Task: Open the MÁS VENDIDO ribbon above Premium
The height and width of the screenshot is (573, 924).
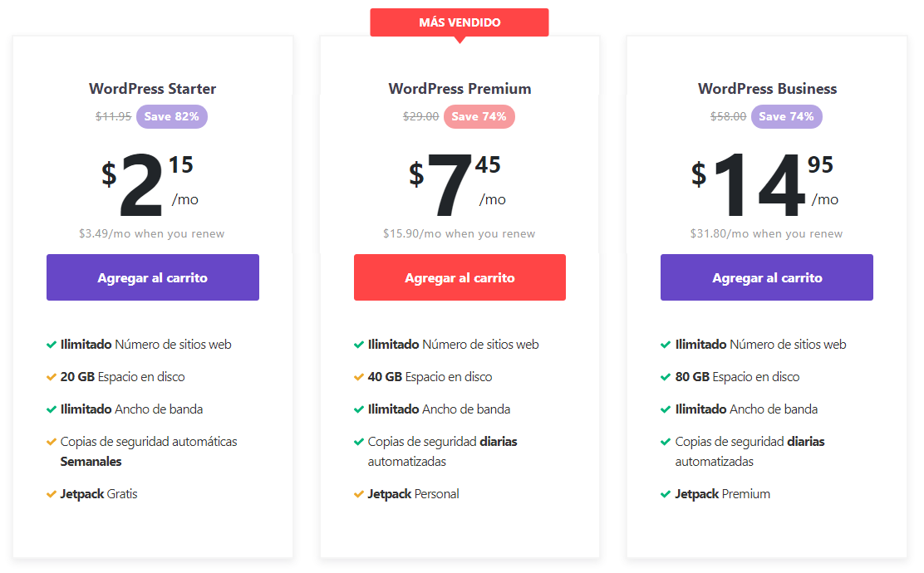Action: (x=460, y=22)
